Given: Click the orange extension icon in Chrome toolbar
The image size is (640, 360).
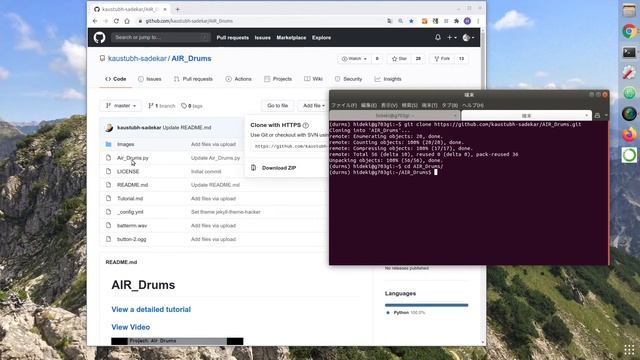Looking at the screenshot, I should click(424, 21).
